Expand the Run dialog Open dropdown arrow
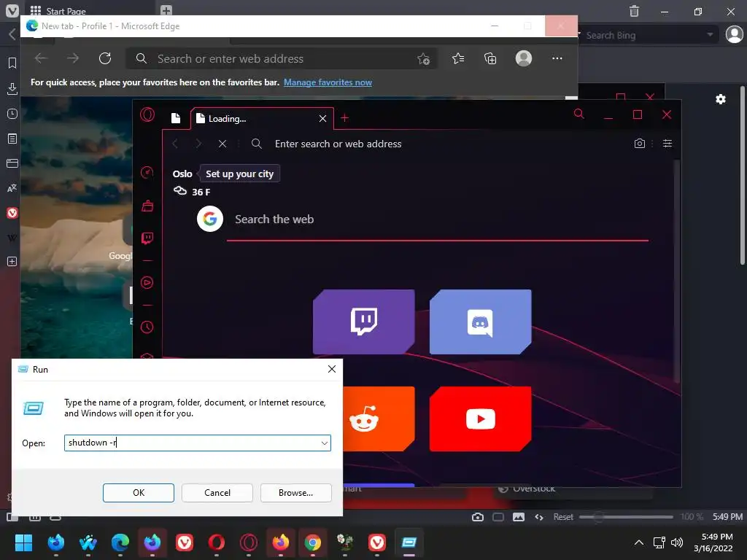747x560 pixels. tap(325, 443)
